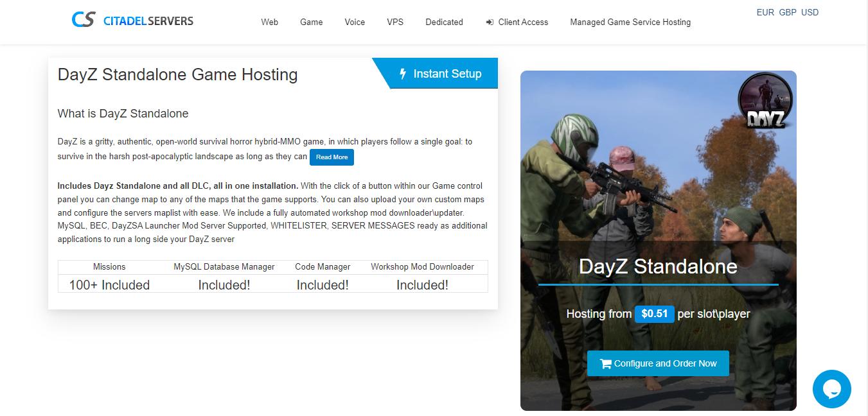This screenshot has height=416, width=868.
Task: Click the MySQL Database Manager header
Action: coord(224,266)
